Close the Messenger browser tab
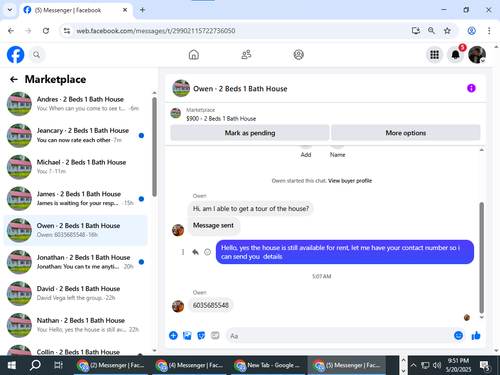The height and width of the screenshot is (375, 500). [125, 10]
